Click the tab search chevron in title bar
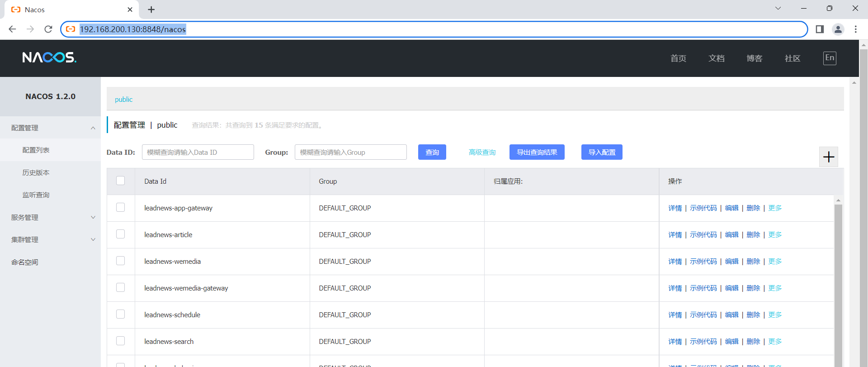This screenshot has width=868, height=367. pos(778,8)
